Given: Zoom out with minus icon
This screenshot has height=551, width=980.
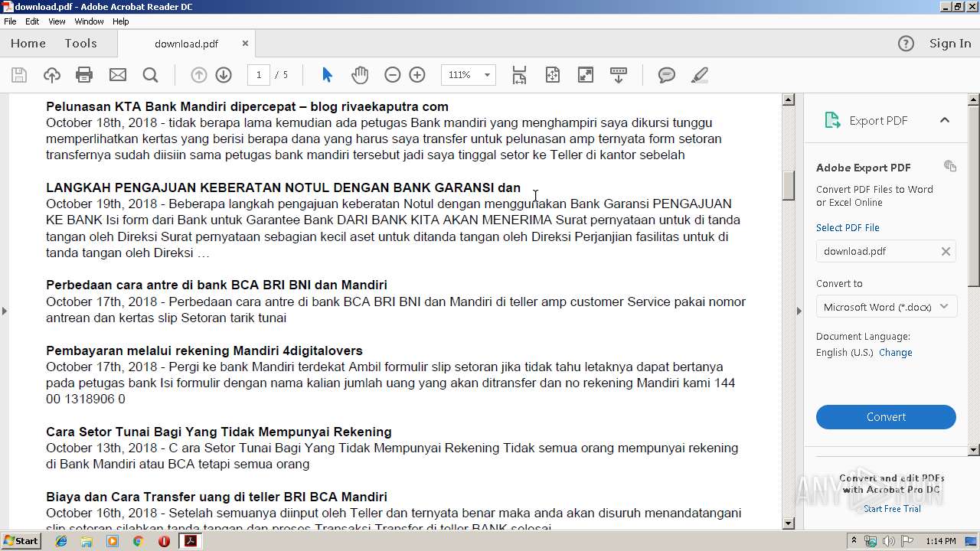Looking at the screenshot, I should (x=393, y=75).
